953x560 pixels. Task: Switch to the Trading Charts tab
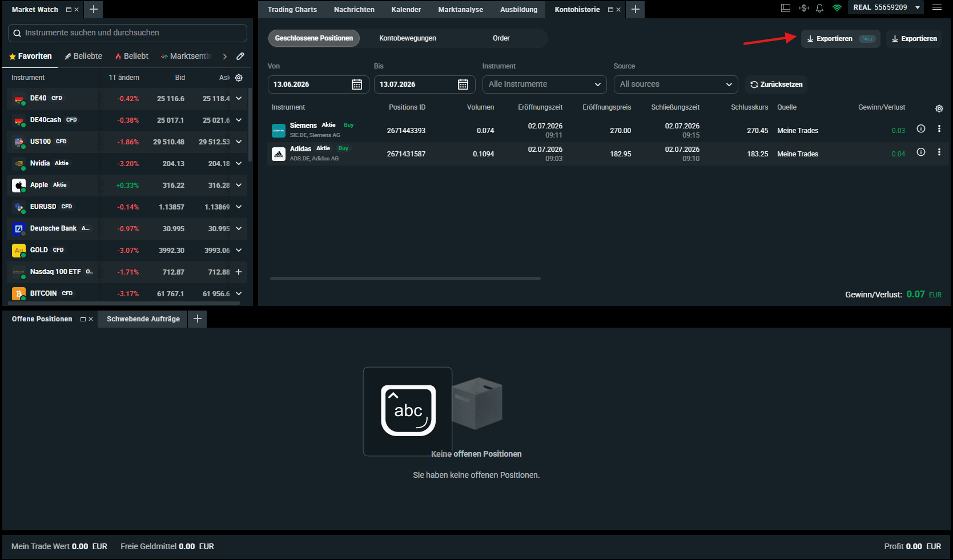pos(292,10)
